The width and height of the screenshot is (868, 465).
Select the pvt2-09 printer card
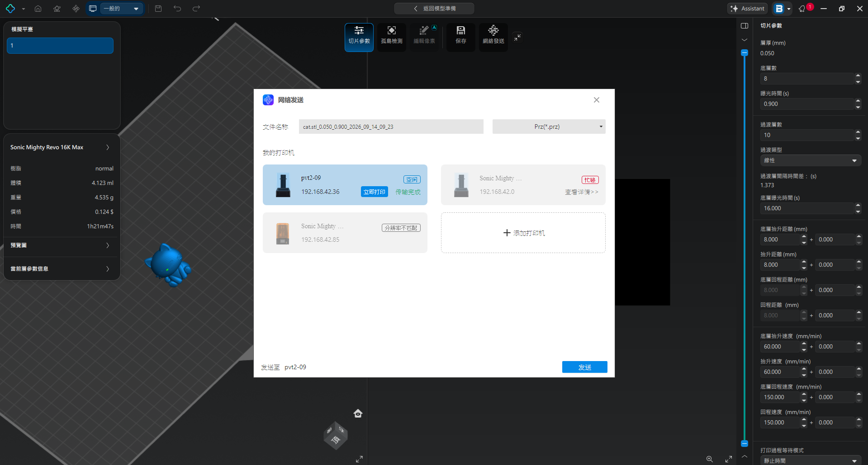345,185
